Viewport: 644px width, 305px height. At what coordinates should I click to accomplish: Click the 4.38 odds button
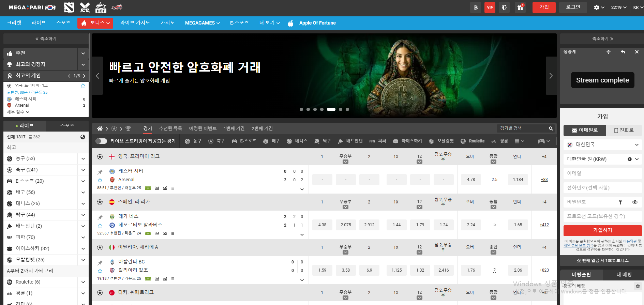click(322, 225)
